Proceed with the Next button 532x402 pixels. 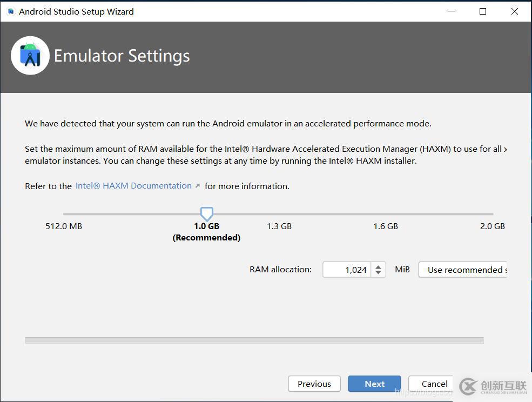pos(374,384)
